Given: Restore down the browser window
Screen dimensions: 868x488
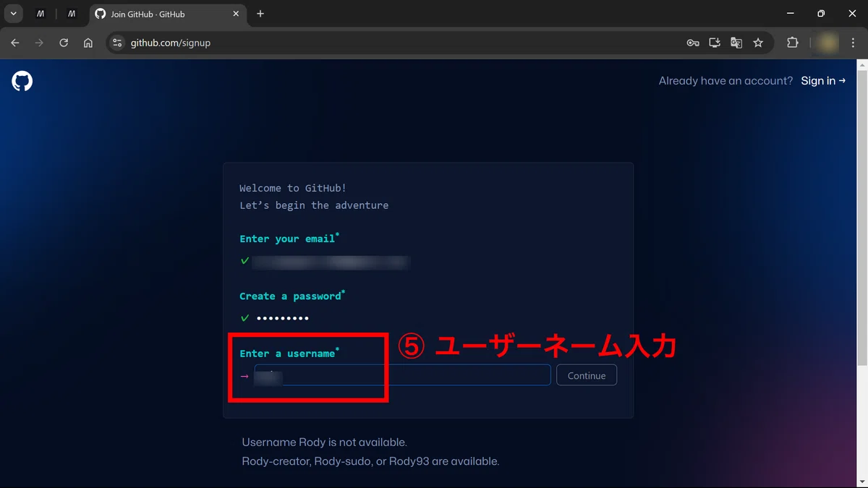Looking at the screenshot, I should pos(820,14).
